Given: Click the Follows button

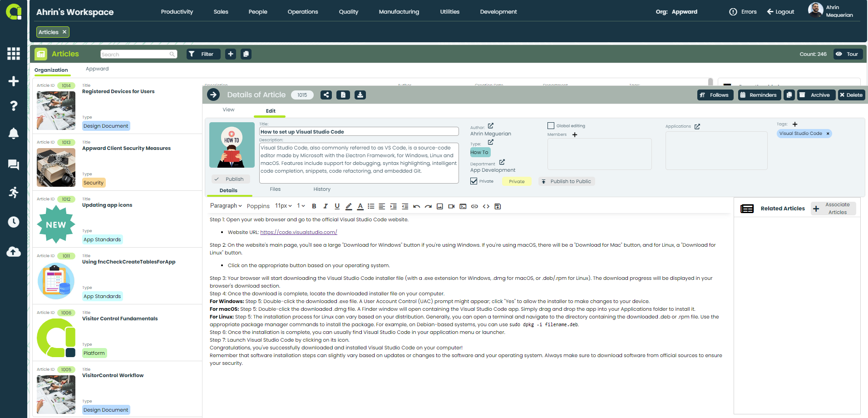Looking at the screenshot, I should (x=715, y=95).
